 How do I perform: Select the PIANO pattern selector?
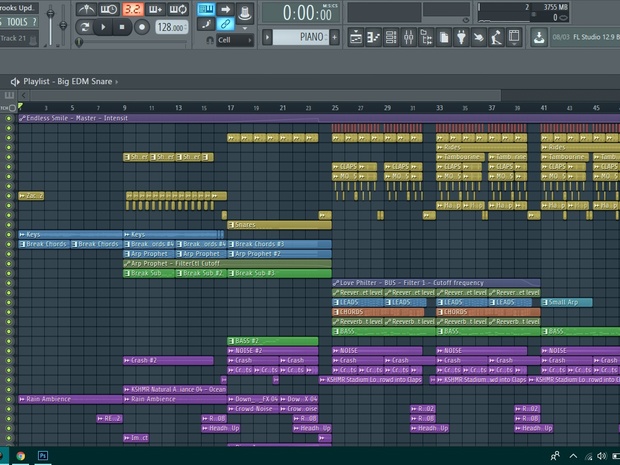(301, 38)
